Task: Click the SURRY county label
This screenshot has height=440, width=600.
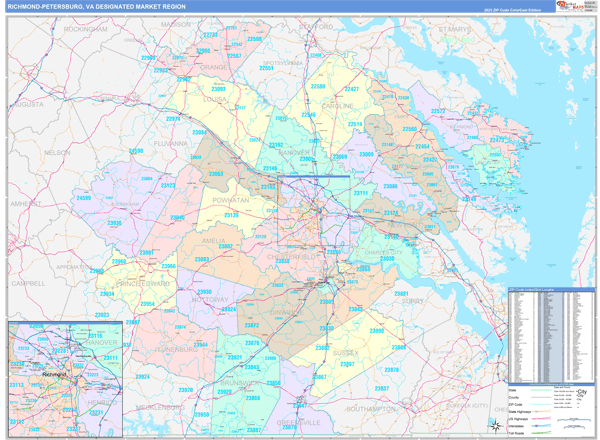Action: pyautogui.click(x=412, y=301)
